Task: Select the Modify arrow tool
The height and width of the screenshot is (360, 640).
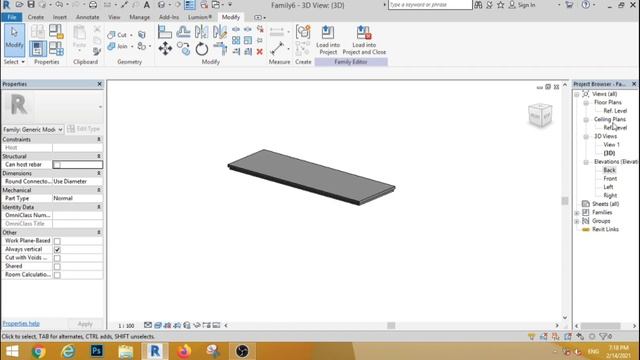Action: click(14, 40)
